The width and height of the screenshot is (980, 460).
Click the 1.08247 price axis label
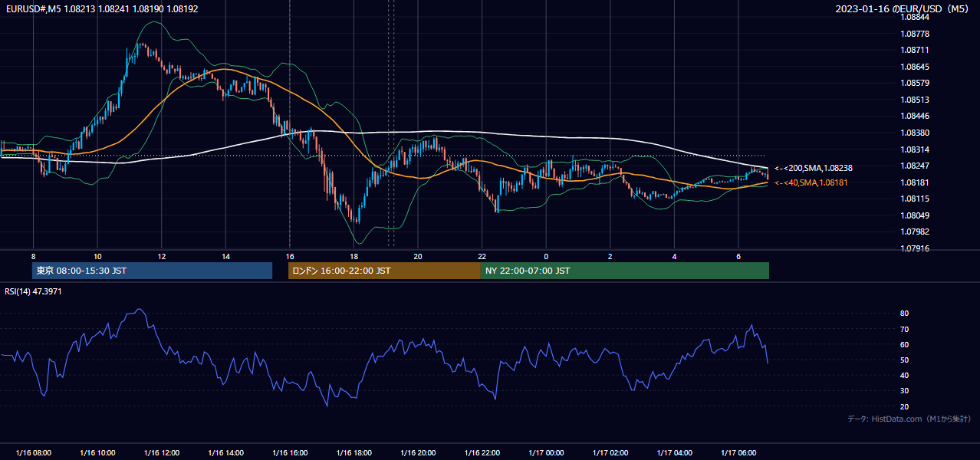pyautogui.click(x=915, y=166)
